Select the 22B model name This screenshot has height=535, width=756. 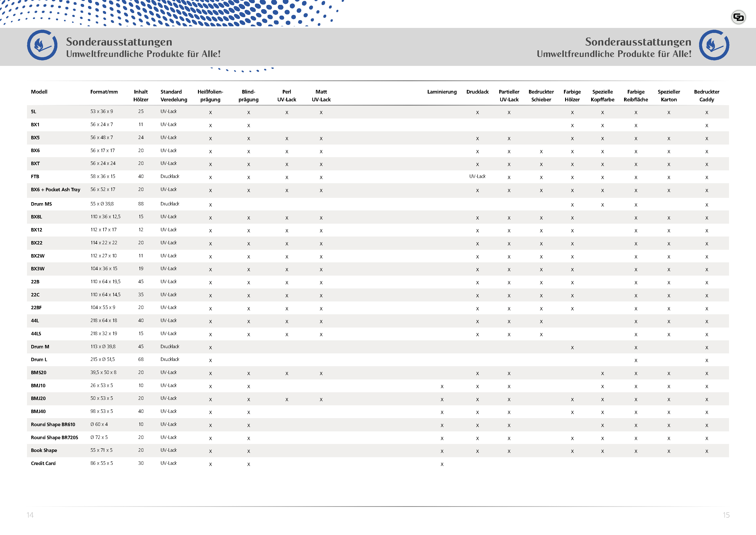click(35, 282)
